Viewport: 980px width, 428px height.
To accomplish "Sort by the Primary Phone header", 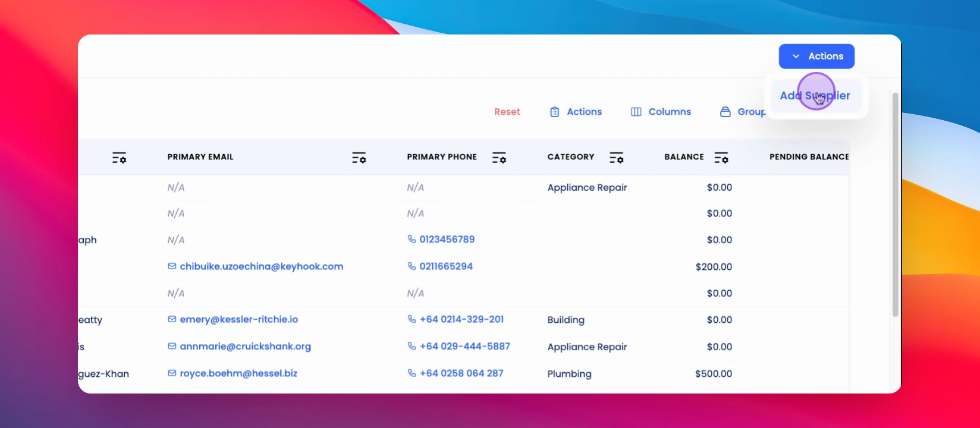I will [442, 157].
